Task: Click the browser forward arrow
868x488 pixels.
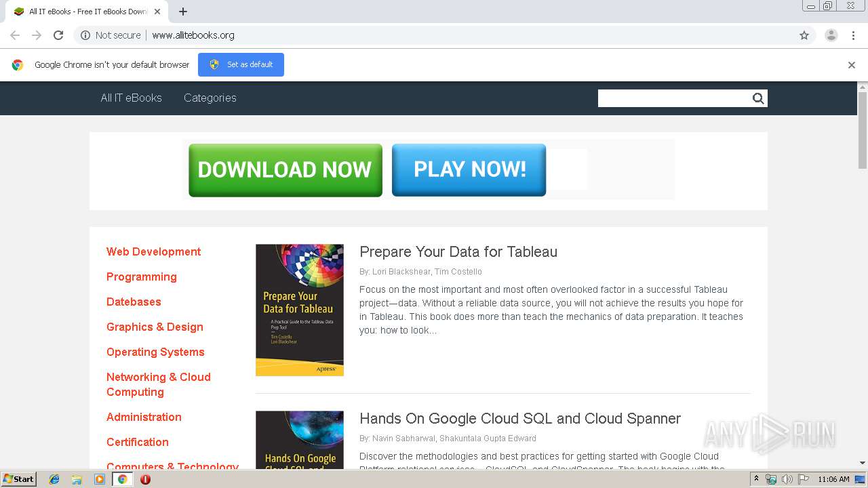Action: pyautogui.click(x=37, y=35)
